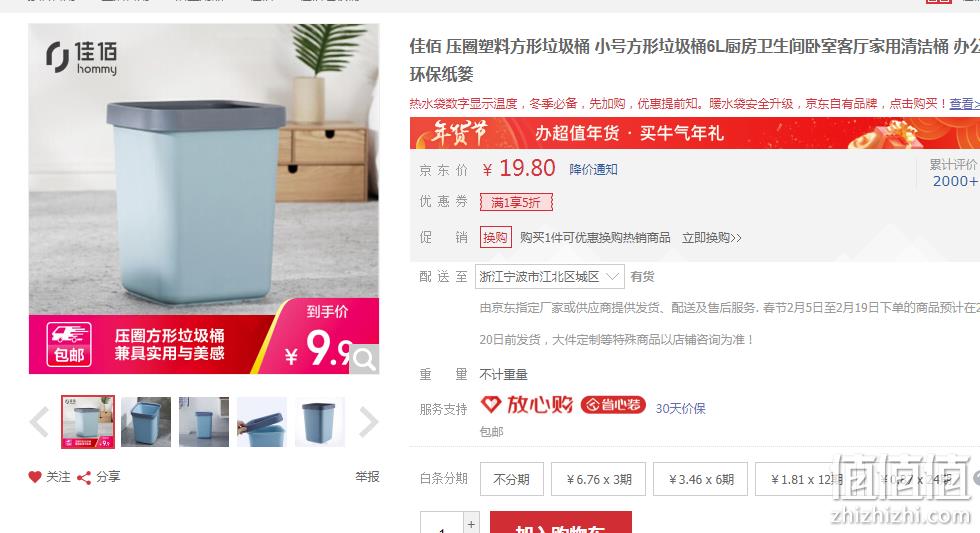Viewport: 980px width, 533px height.
Task: Click the 立即换购>> link
Action: pyautogui.click(x=712, y=237)
